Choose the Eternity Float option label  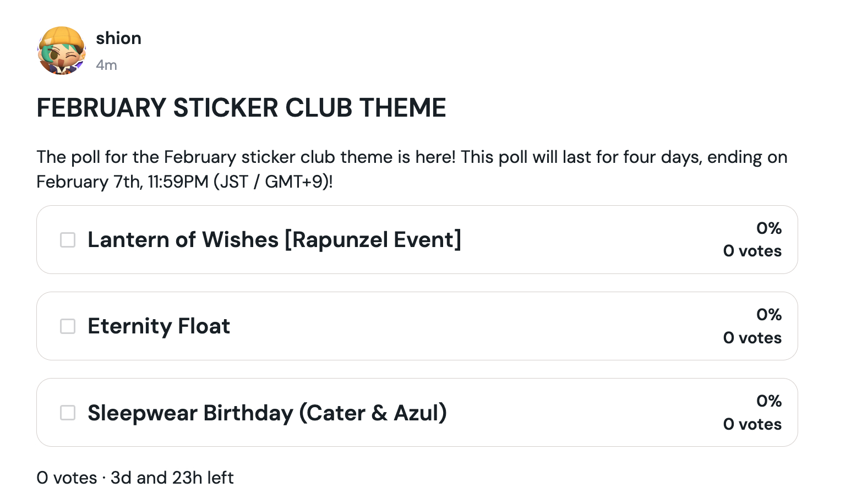(x=159, y=326)
